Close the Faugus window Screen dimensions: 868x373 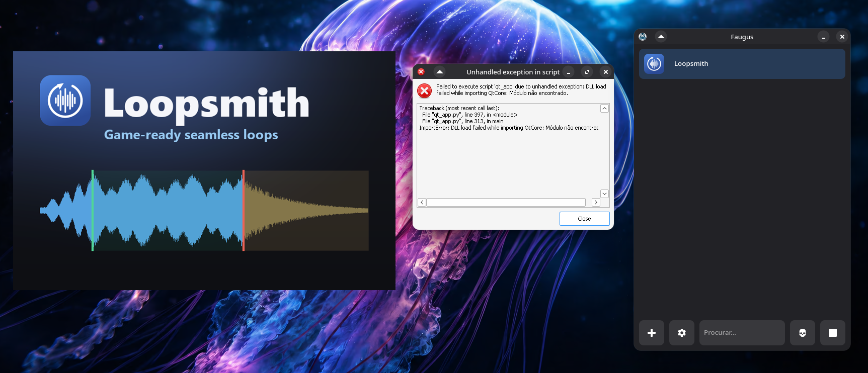click(842, 37)
